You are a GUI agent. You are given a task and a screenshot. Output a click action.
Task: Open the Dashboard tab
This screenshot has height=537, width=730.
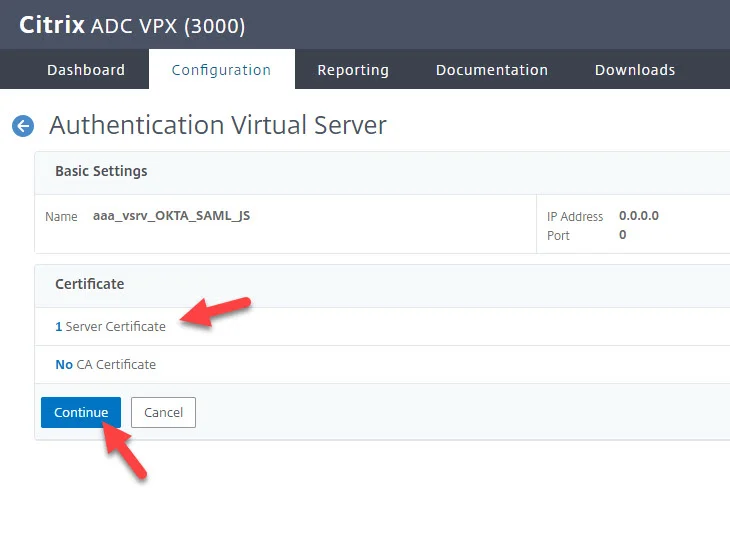point(86,70)
